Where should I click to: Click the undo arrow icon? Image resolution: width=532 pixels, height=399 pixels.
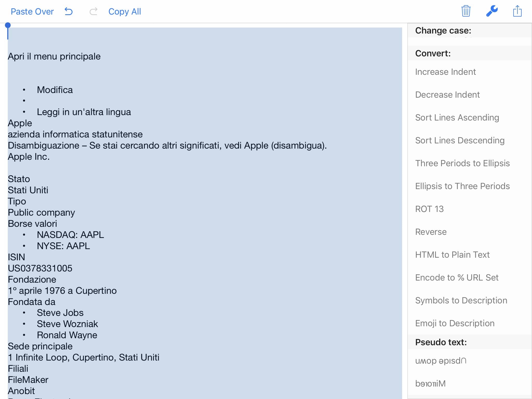69,11
